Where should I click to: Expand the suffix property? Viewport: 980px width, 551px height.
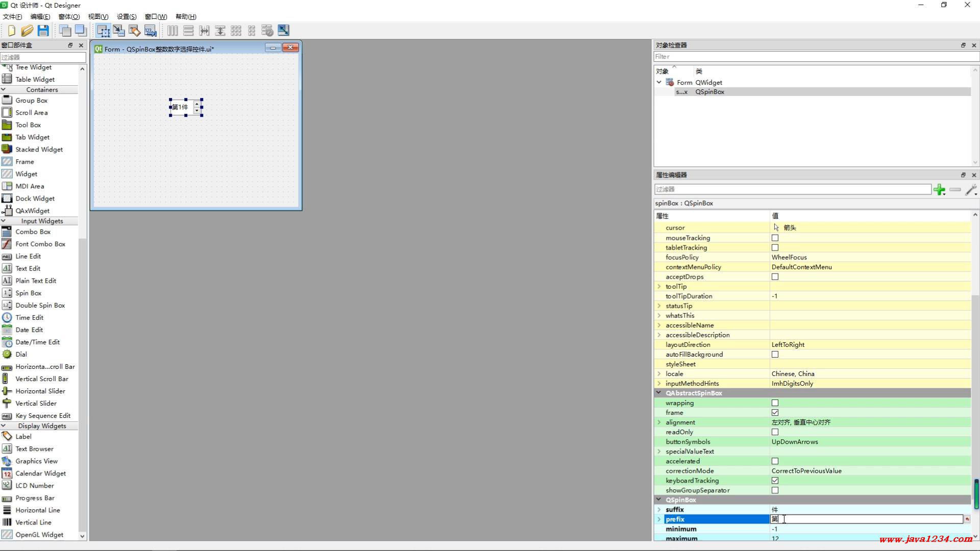coord(659,510)
